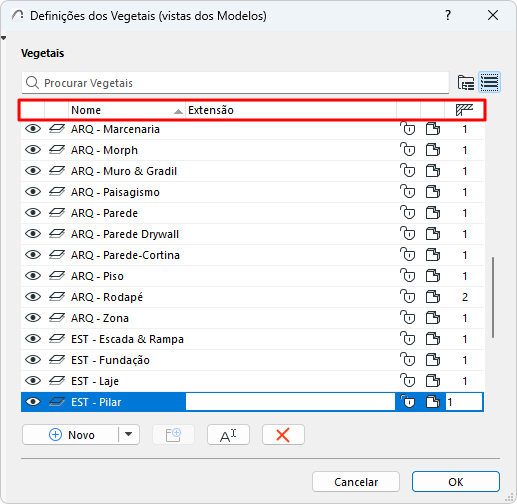This screenshot has height=504, width=517.
Task: Click pages icon of EST - Pilar row
Action: point(433,402)
